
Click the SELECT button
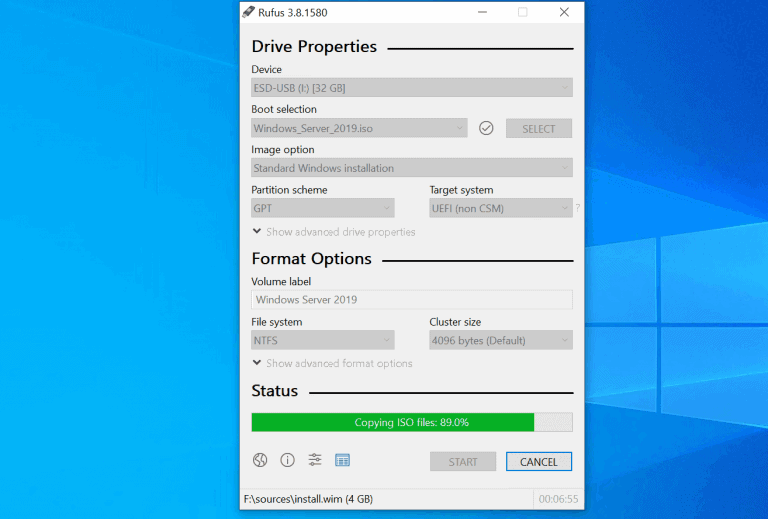click(x=539, y=128)
